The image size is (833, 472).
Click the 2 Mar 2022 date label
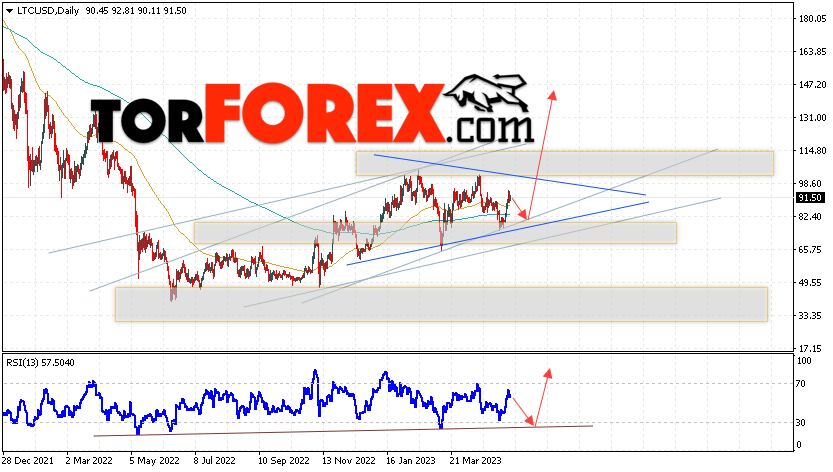point(89,460)
